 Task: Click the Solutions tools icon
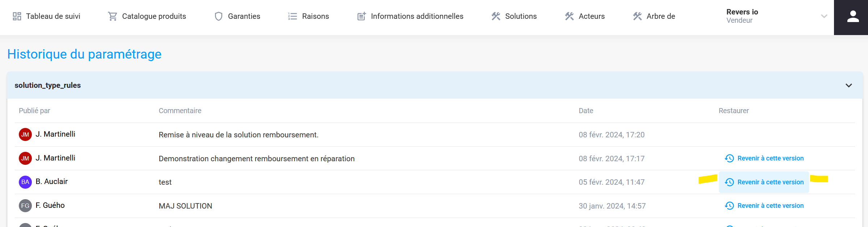tap(496, 16)
